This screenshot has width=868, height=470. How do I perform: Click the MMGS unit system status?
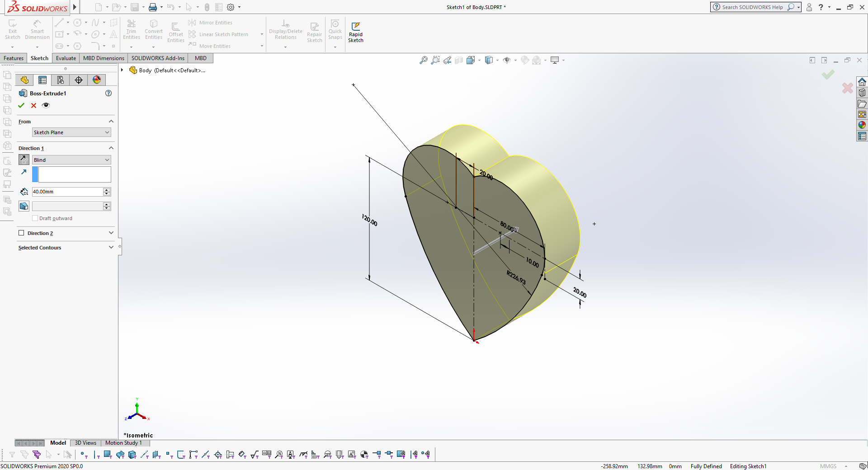tap(828, 466)
